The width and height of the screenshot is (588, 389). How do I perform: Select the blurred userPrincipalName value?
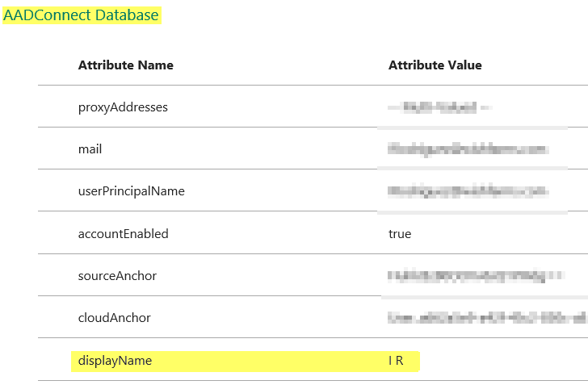(x=468, y=191)
